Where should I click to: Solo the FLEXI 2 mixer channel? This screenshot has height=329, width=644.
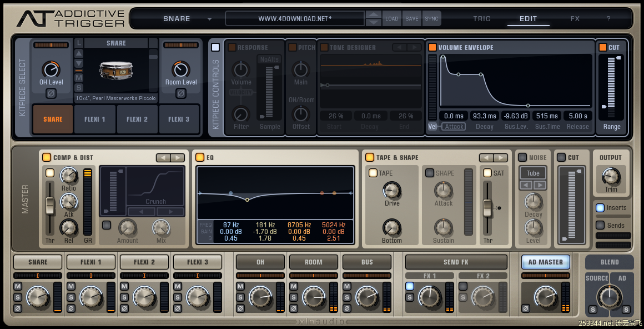[x=124, y=297]
